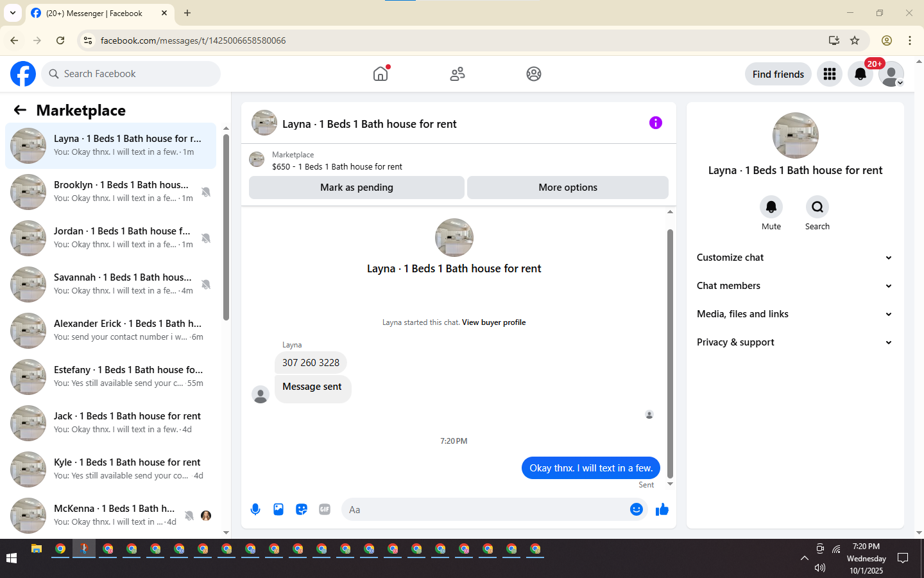Open Layna conversation in the list
924x578 pixels.
point(110,146)
